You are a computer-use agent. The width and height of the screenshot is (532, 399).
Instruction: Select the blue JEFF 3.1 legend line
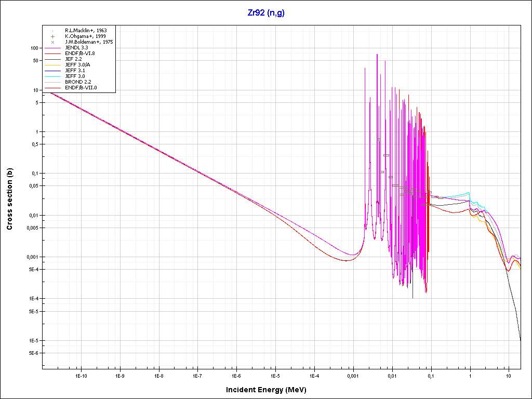[53, 71]
